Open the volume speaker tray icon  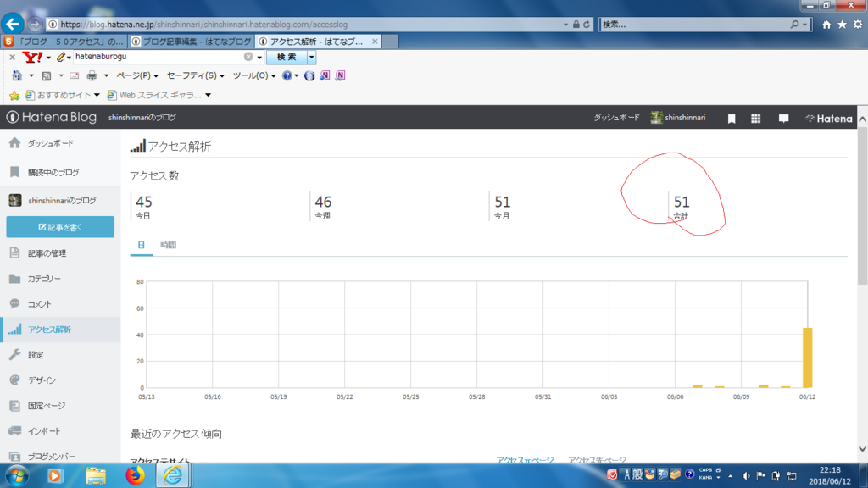tap(746, 475)
